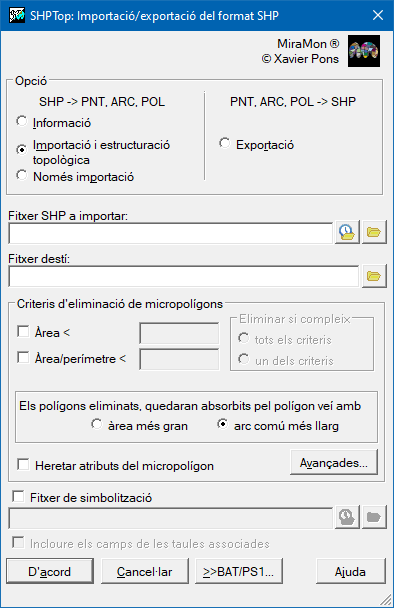Confirm with the D'acord button
This screenshot has height=608, width=394.
click(50, 571)
